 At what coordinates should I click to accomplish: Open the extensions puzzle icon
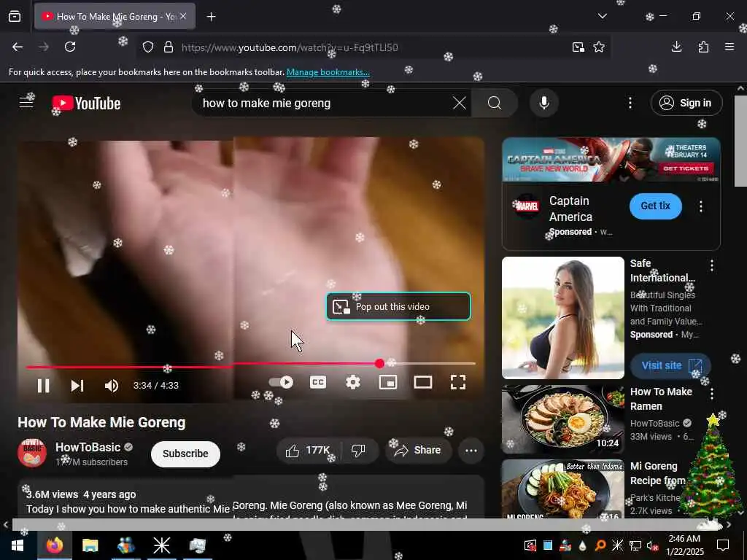tap(703, 47)
